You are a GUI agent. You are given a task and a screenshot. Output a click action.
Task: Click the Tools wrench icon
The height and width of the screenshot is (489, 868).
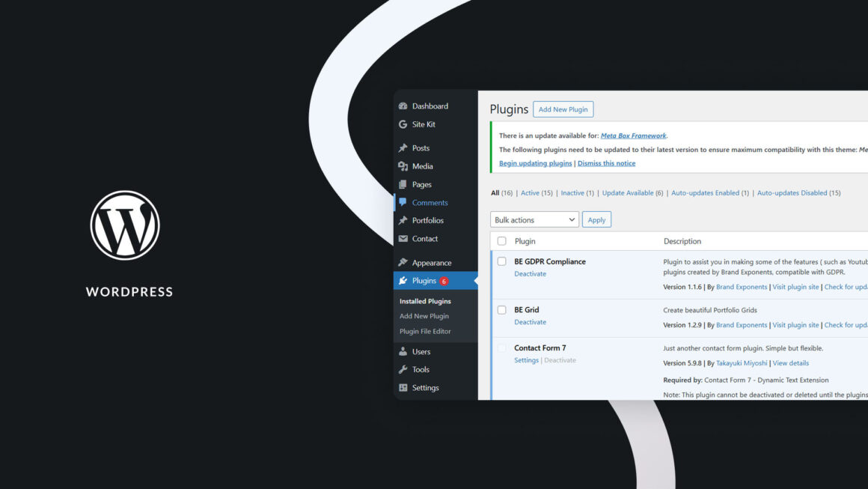403,369
